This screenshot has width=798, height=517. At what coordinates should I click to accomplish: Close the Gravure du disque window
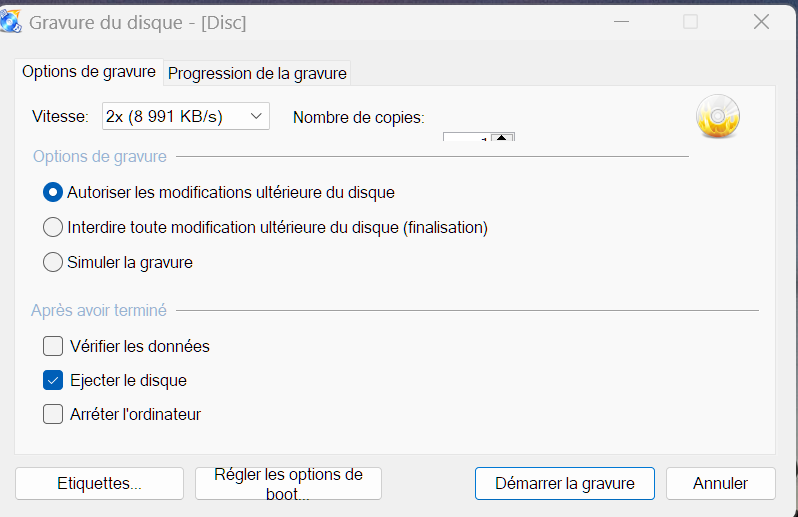pyautogui.click(x=761, y=22)
